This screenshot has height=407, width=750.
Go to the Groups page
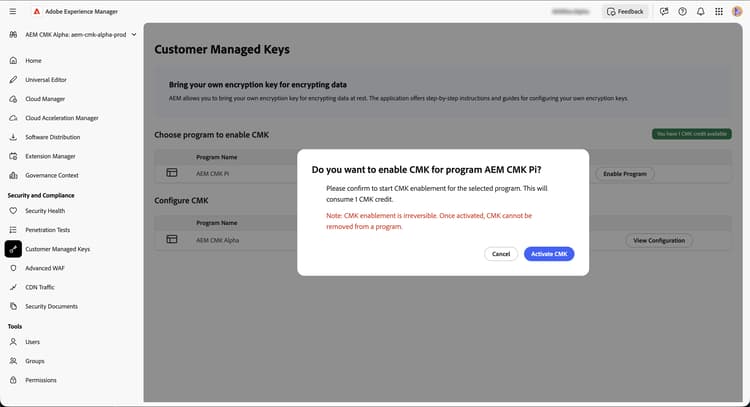click(x=34, y=361)
